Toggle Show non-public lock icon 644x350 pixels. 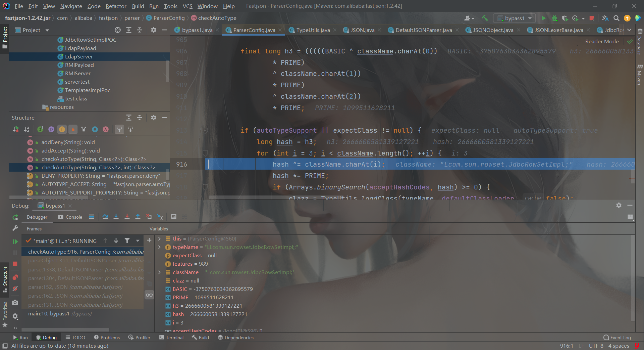(73, 129)
